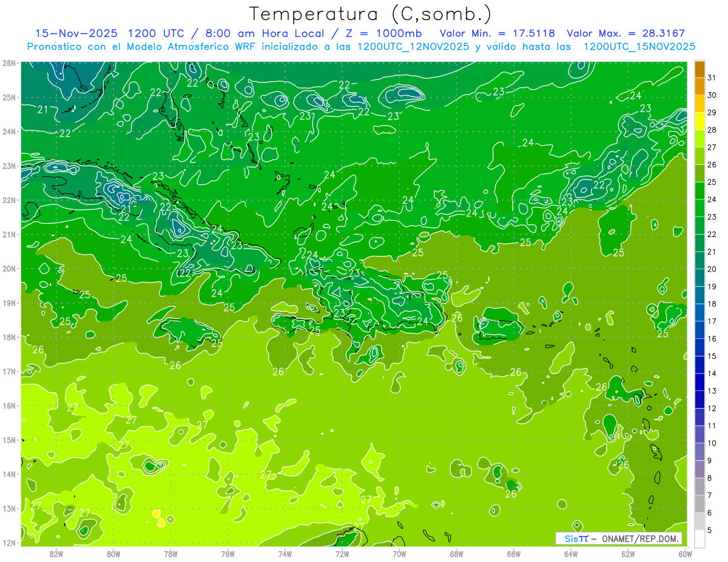Click the "17N" latitude axis label
Image resolution: width=728 pixels, height=562 pixels.
click(8, 372)
